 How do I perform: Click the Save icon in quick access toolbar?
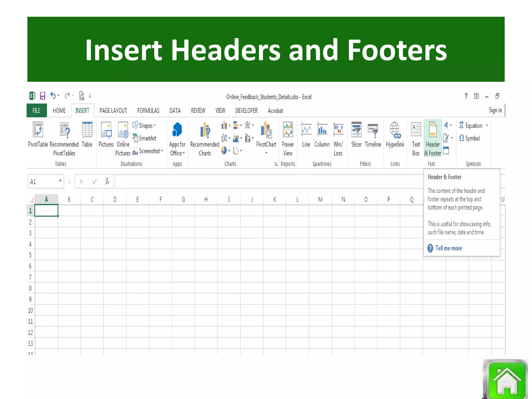[x=43, y=96]
